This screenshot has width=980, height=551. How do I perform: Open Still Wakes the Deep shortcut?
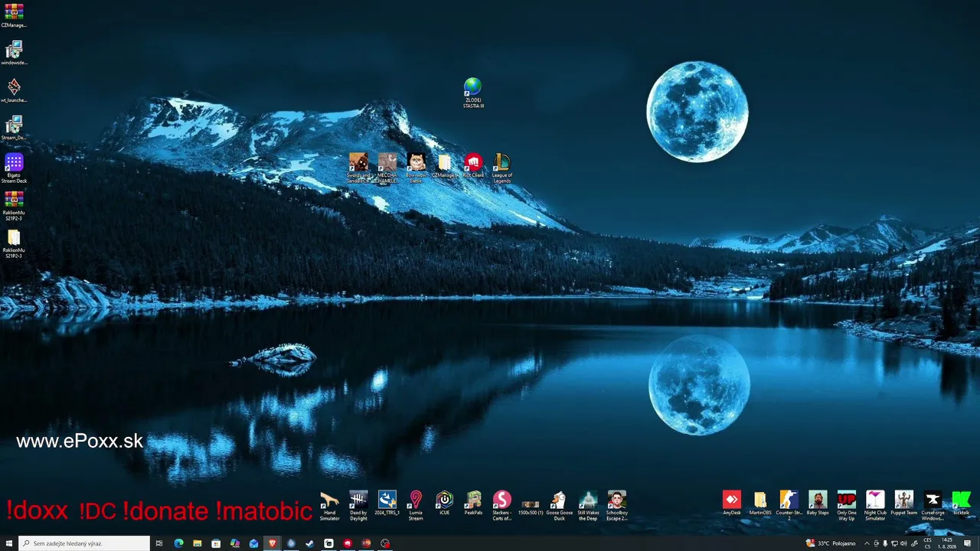[588, 506]
